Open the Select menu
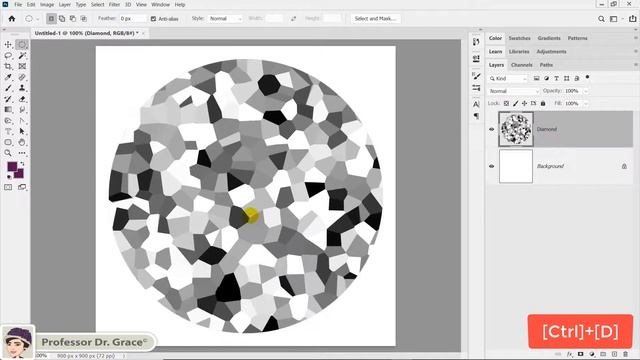This screenshot has height=360, width=640. 98,4
